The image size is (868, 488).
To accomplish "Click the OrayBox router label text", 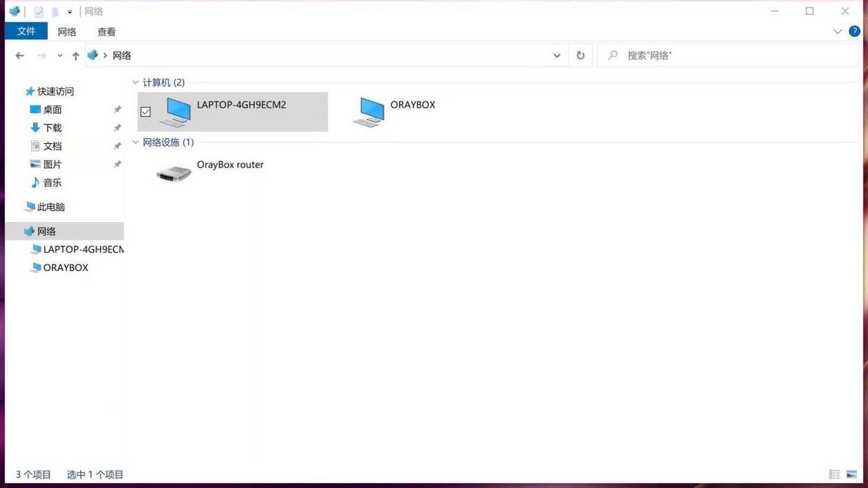I will [x=230, y=165].
